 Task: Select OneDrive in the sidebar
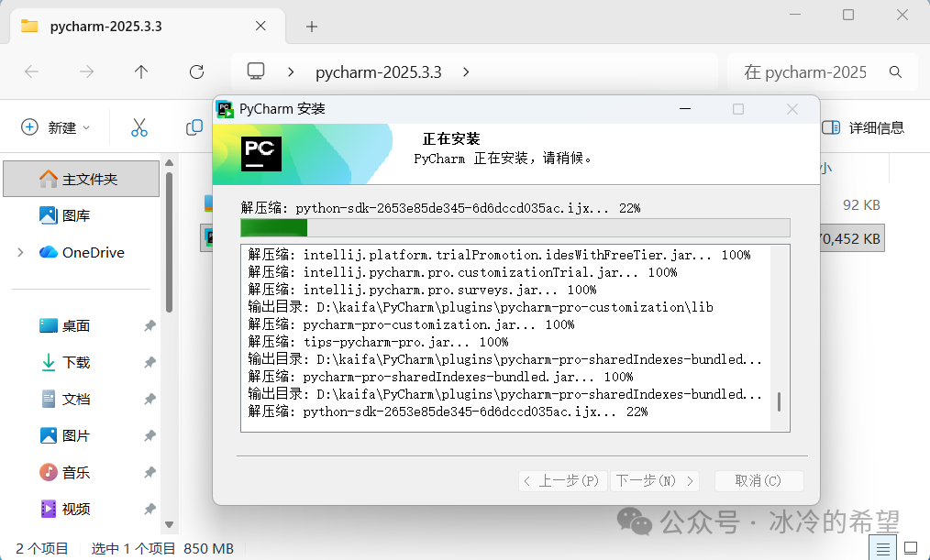click(82, 252)
